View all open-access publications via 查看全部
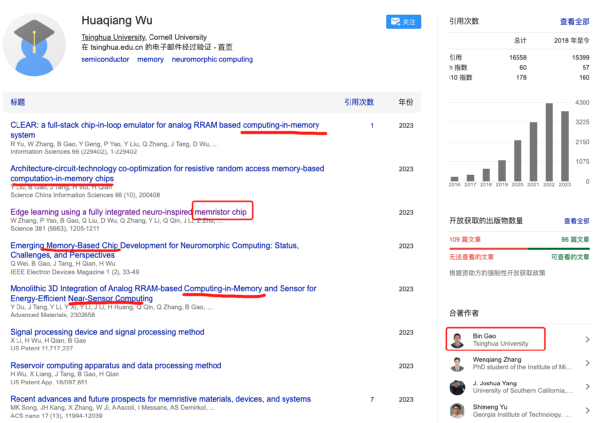The width and height of the screenshot is (602, 423). [576, 221]
